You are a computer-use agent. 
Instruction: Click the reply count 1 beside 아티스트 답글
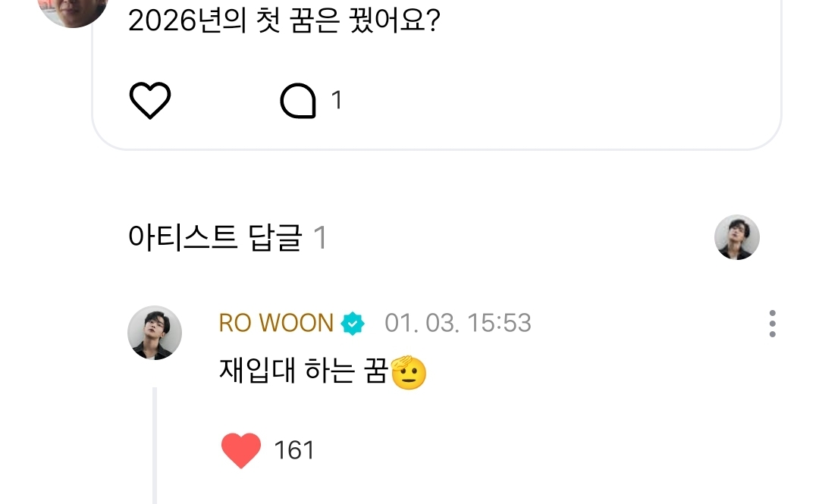pos(320,238)
